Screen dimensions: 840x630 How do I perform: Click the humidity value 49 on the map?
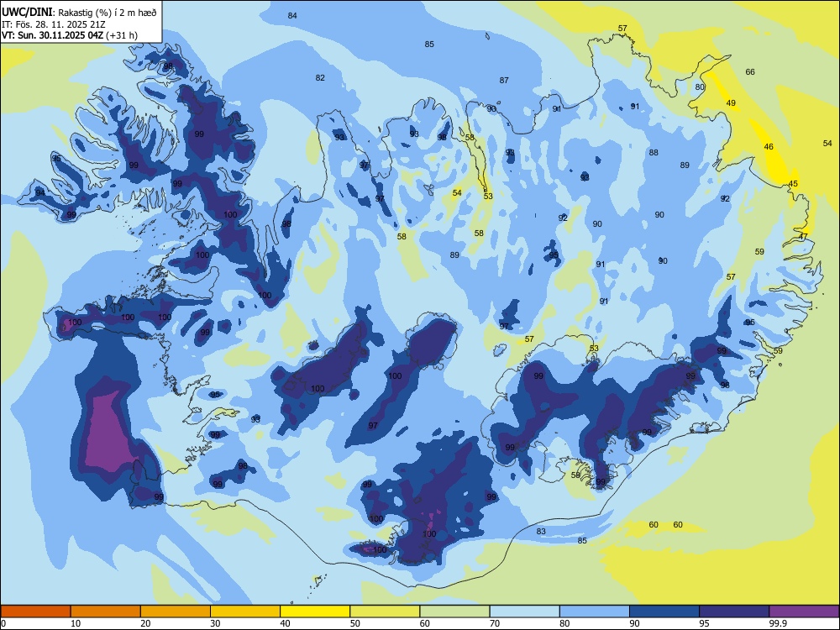(x=731, y=102)
